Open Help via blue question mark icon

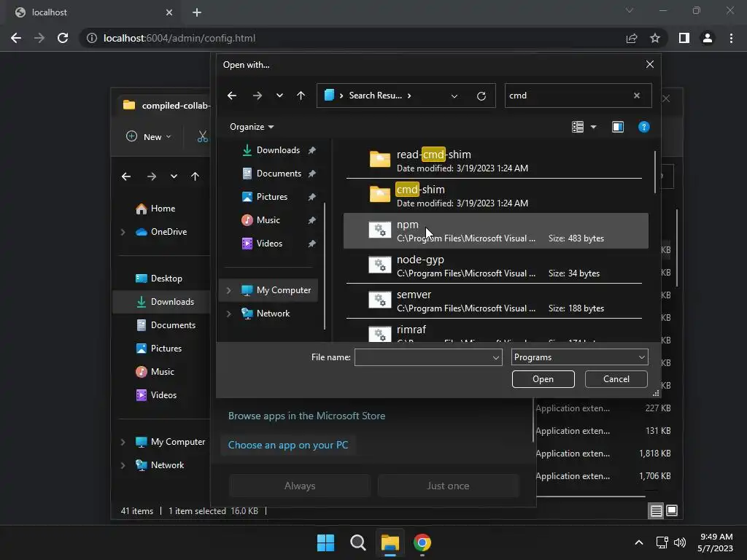pos(643,127)
